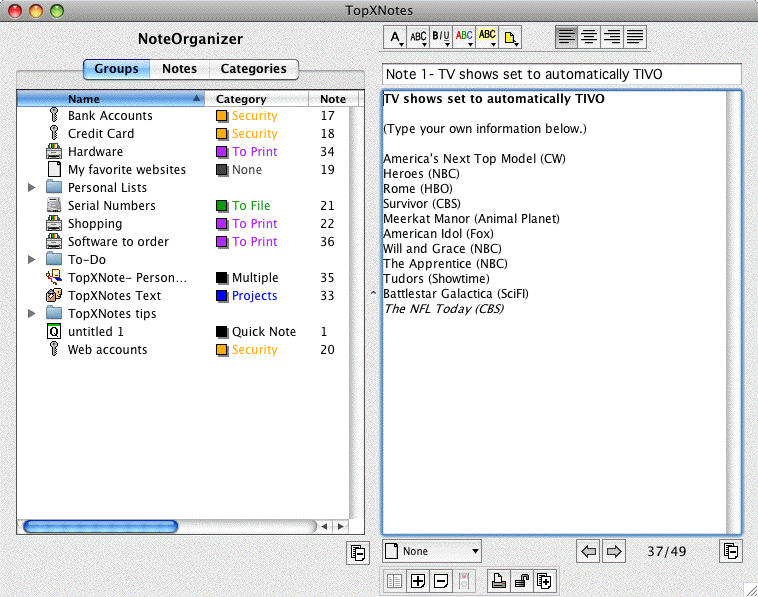Image resolution: width=758 pixels, height=597 pixels.
Task: Switch to the Groups tab
Action: click(x=116, y=69)
